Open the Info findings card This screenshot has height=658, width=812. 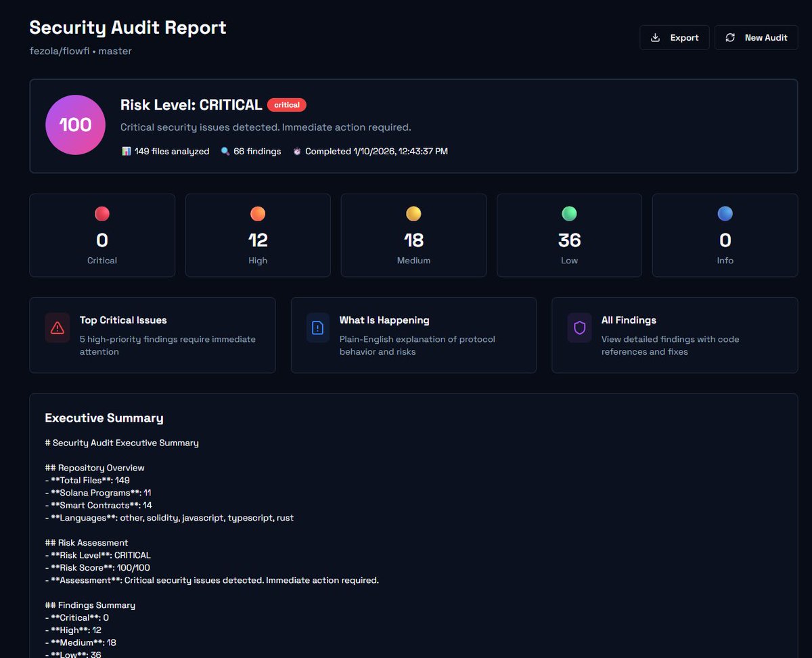pos(725,236)
